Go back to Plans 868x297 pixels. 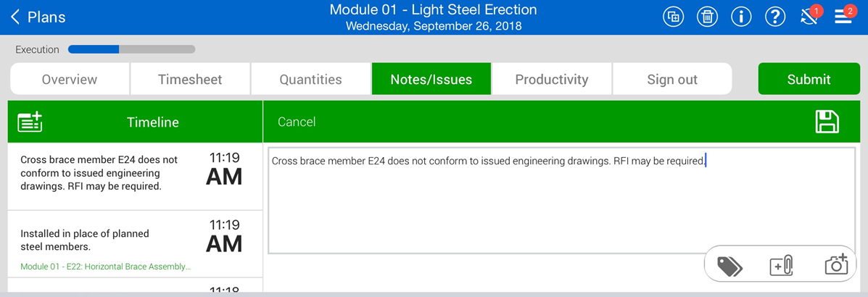tap(38, 17)
